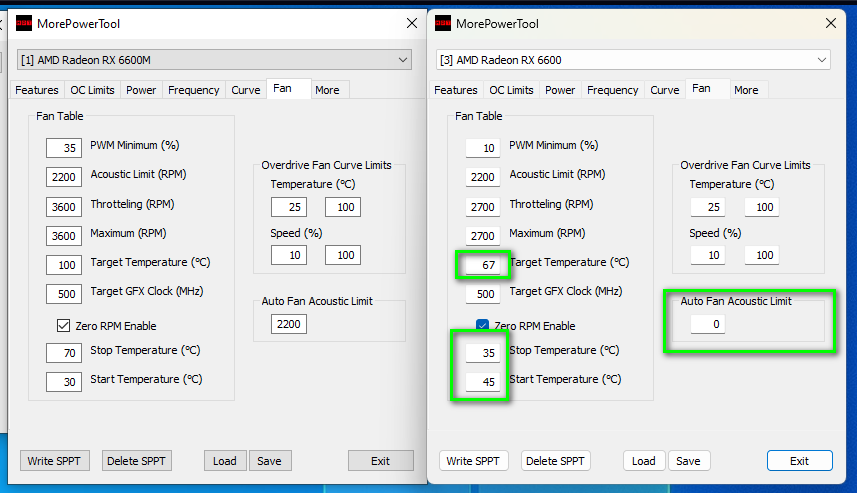Edit Acoustic Limit field in left window
This screenshot has width=857, height=493.
click(64, 177)
